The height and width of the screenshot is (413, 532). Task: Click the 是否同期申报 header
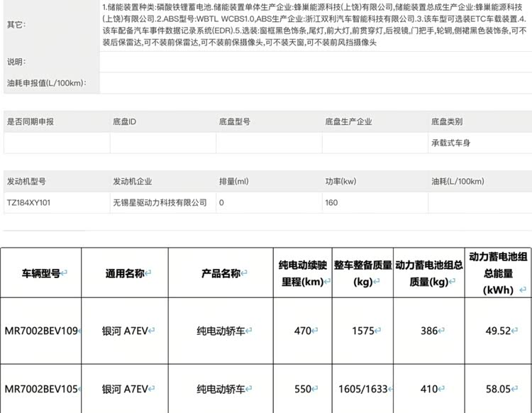coord(31,122)
